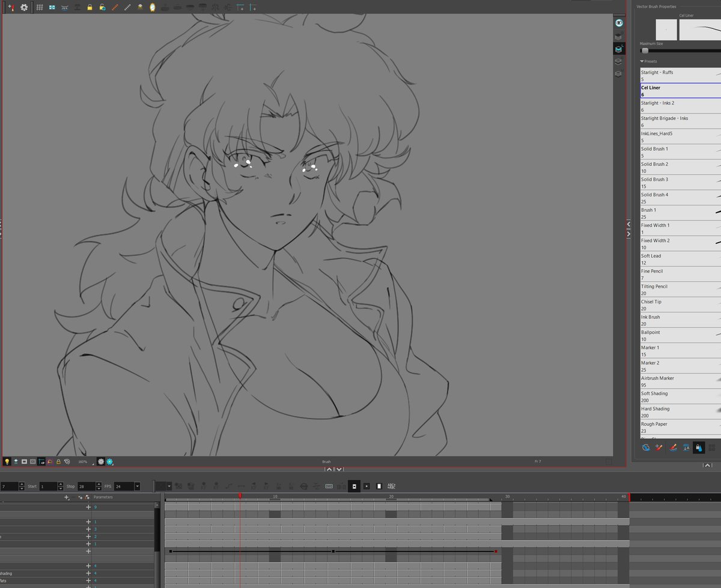721x588 pixels.
Task: Click the highlighted white square timeline toolbar icon
Action: click(354, 486)
